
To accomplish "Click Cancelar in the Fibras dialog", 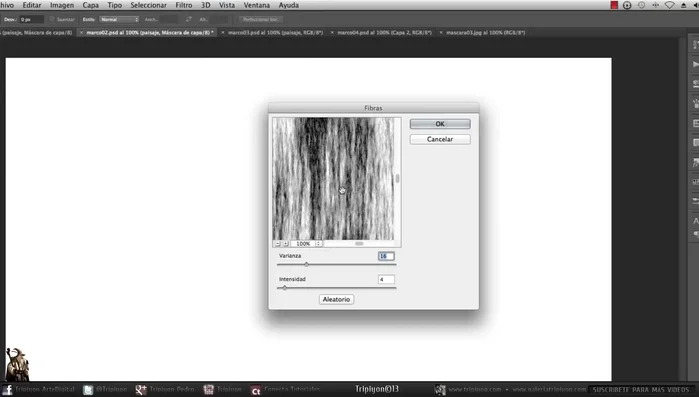I will tap(440, 139).
